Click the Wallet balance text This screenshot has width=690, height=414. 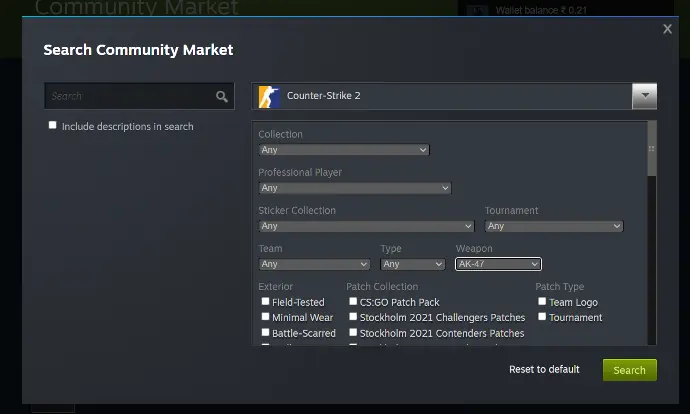(541, 10)
